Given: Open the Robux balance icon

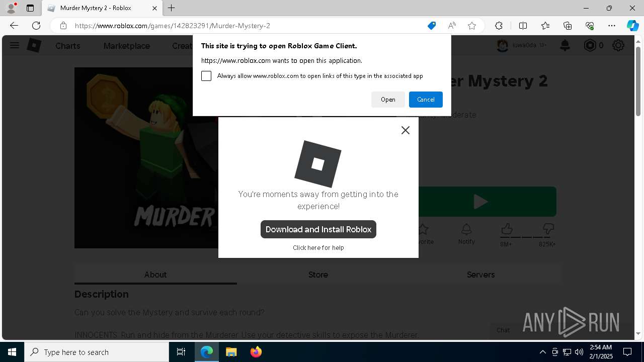Looking at the screenshot, I should point(590,46).
